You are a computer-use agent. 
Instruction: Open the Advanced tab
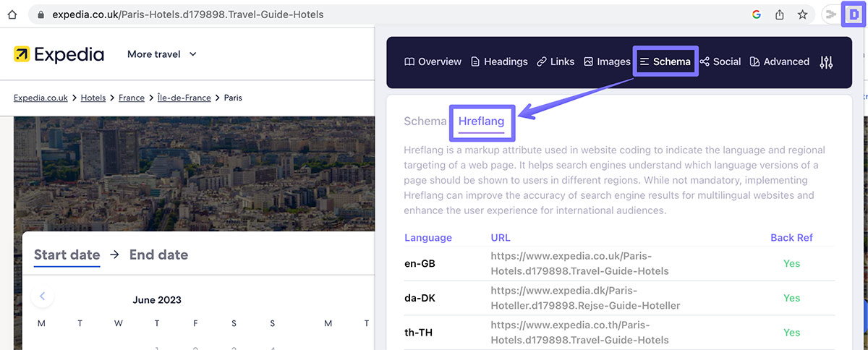tap(780, 61)
